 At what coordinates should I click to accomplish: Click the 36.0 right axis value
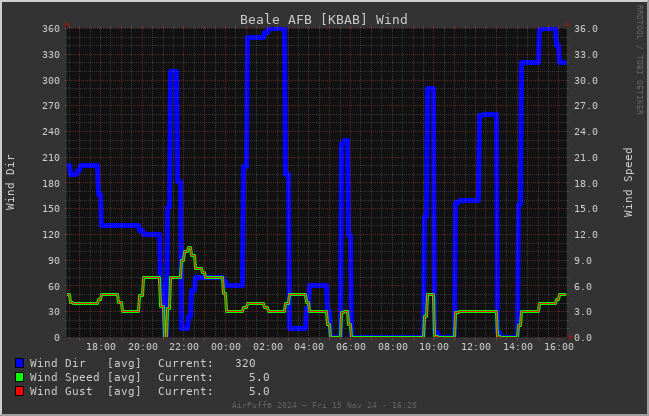tap(586, 29)
